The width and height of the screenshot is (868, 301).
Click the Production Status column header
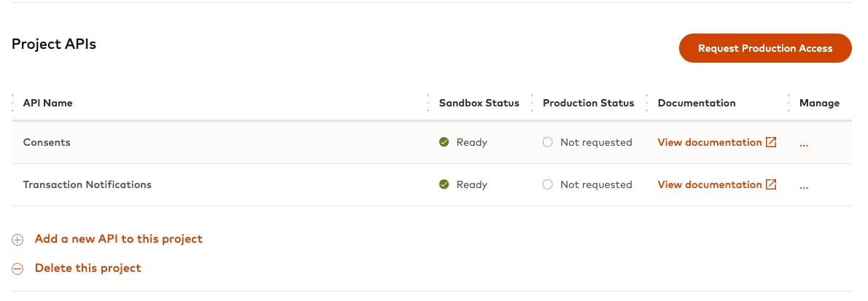[x=588, y=103]
